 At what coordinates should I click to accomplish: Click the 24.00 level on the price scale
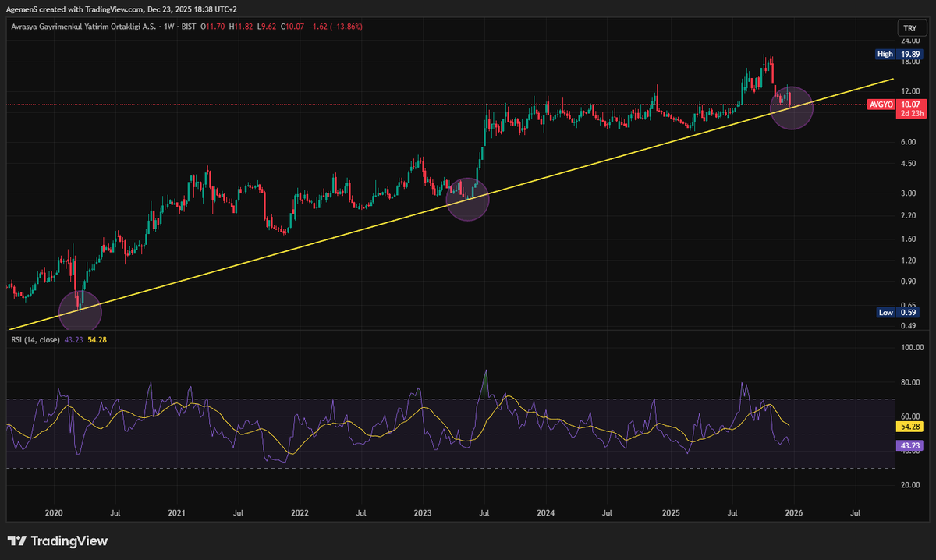[x=910, y=40]
